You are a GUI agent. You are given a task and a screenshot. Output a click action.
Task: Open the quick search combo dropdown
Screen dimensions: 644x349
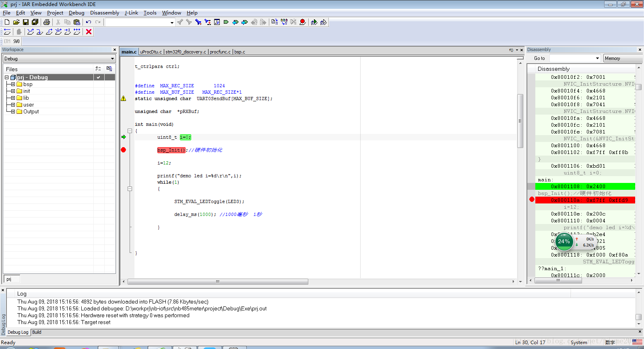point(172,23)
